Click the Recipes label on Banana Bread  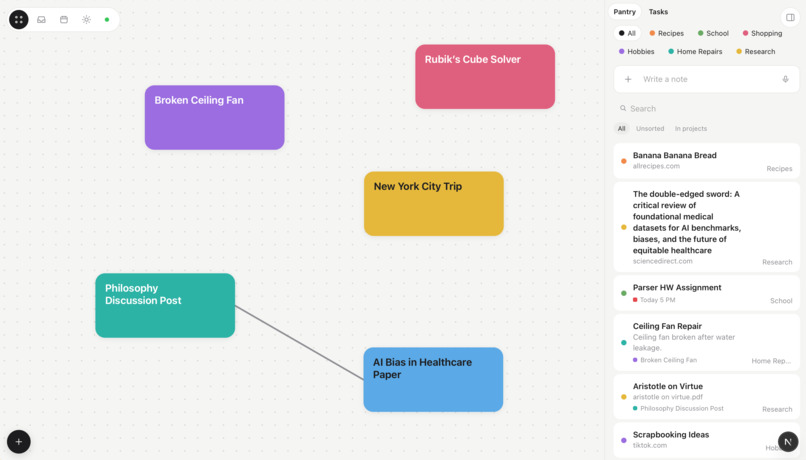tap(779, 169)
